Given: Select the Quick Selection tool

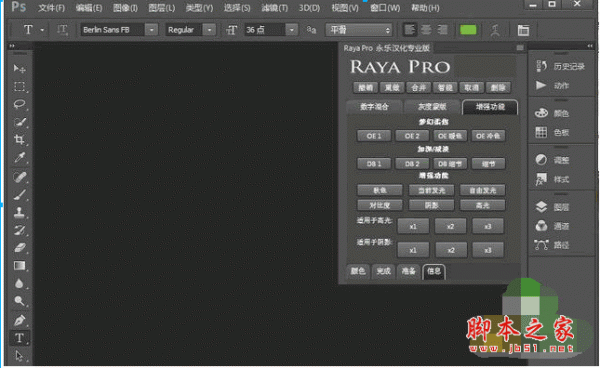Looking at the screenshot, I should 19,122.
